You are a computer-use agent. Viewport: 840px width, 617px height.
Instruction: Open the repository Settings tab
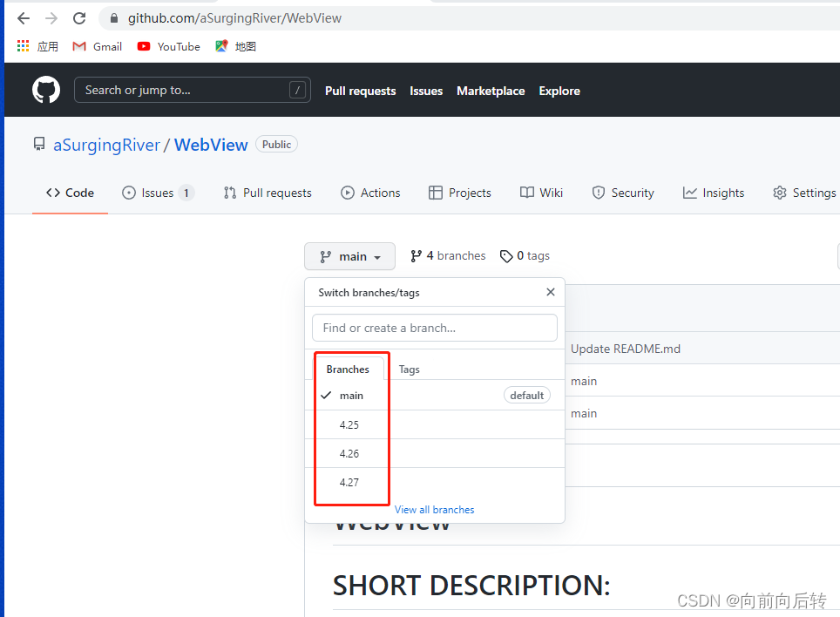click(804, 193)
